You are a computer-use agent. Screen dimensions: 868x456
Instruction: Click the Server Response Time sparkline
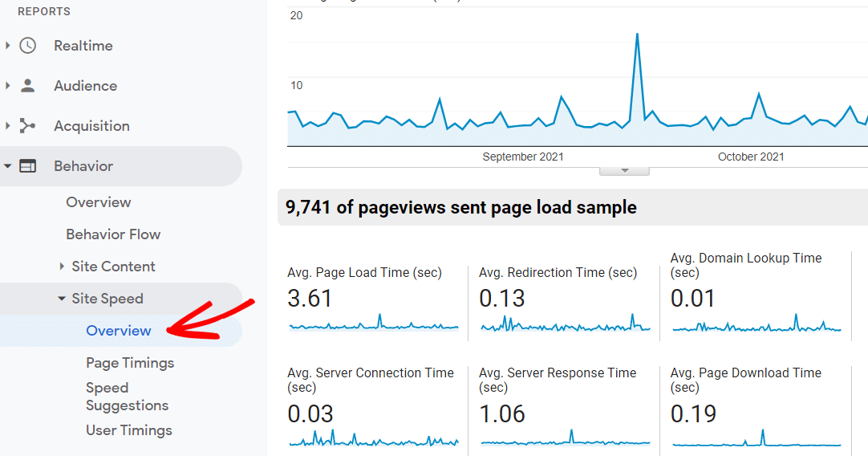(x=566, y=438)
